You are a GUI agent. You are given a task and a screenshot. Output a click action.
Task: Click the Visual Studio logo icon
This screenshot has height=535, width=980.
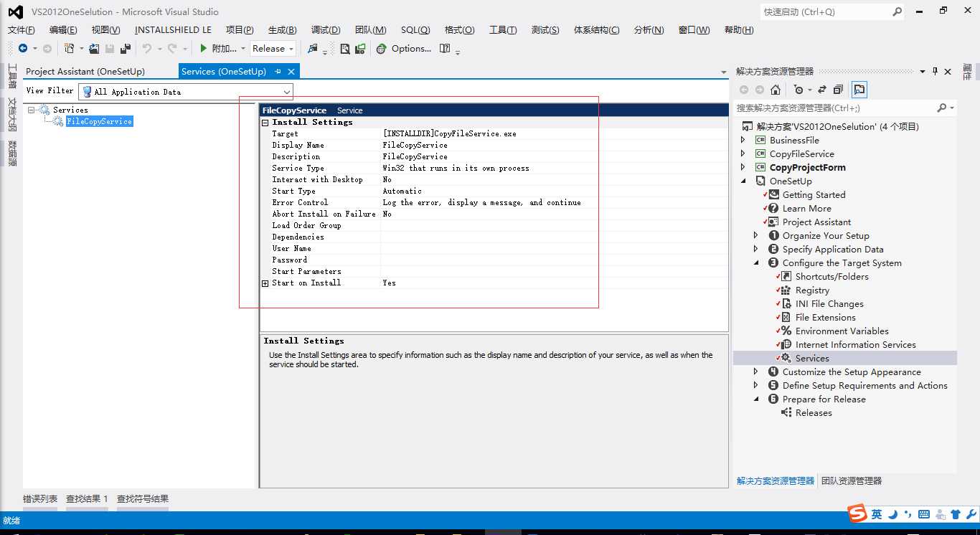(x=15, y=11)
